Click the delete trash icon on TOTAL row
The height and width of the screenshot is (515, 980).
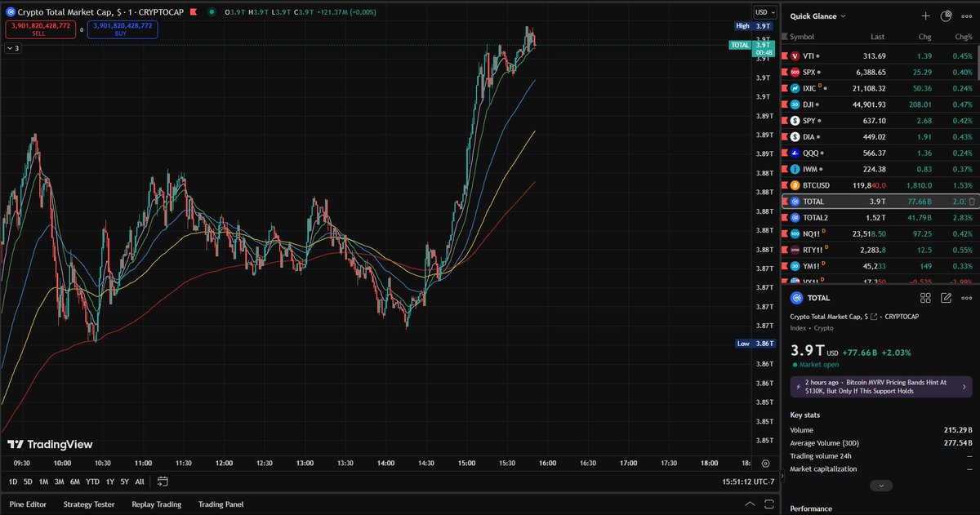pyautogui.click(x=972, y=201)
